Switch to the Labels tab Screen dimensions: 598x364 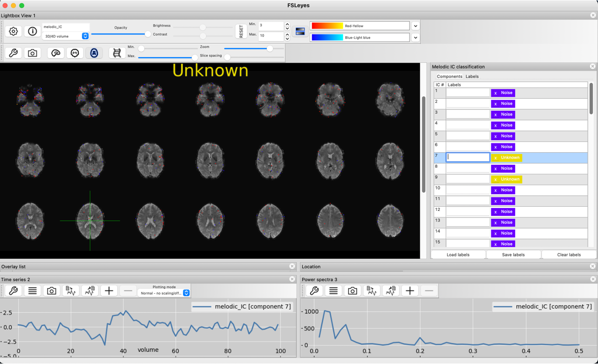pos(472,76)
